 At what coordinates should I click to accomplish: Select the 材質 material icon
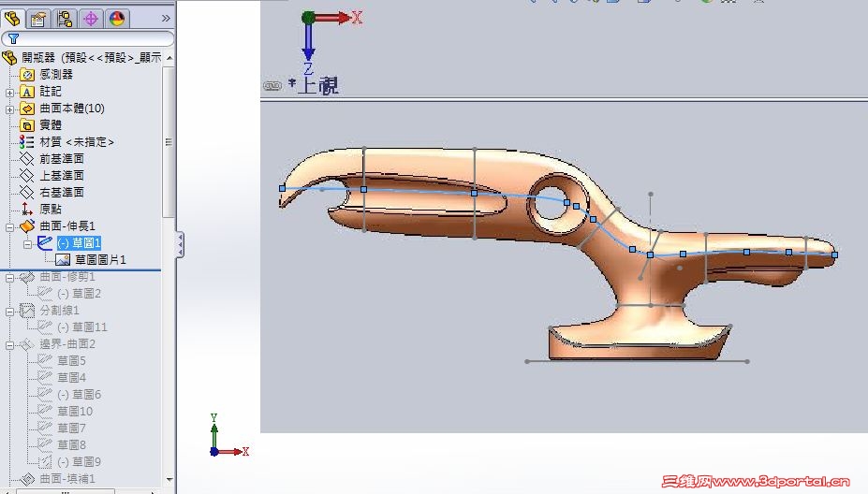pyautogui.click(x=26, y=141)
